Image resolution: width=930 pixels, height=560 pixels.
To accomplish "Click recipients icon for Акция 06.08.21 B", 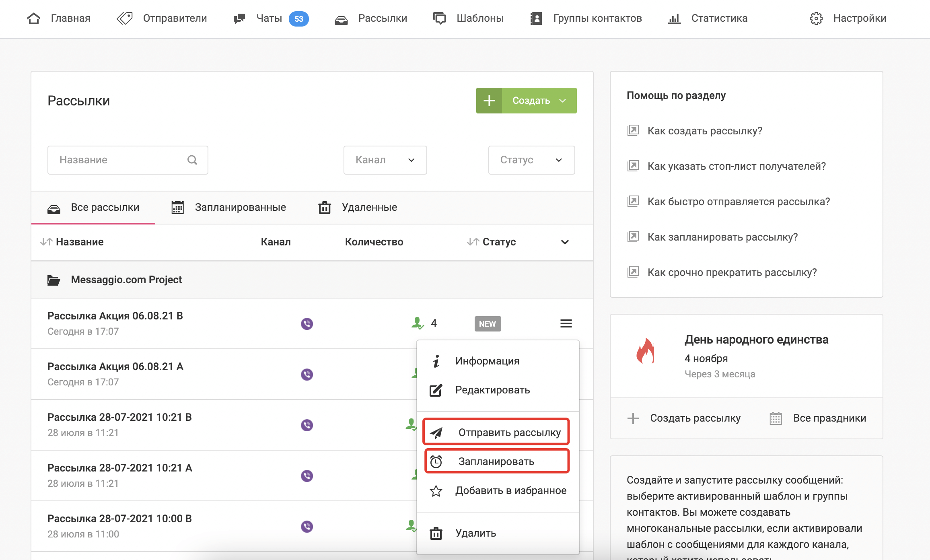I will (418, 323).
